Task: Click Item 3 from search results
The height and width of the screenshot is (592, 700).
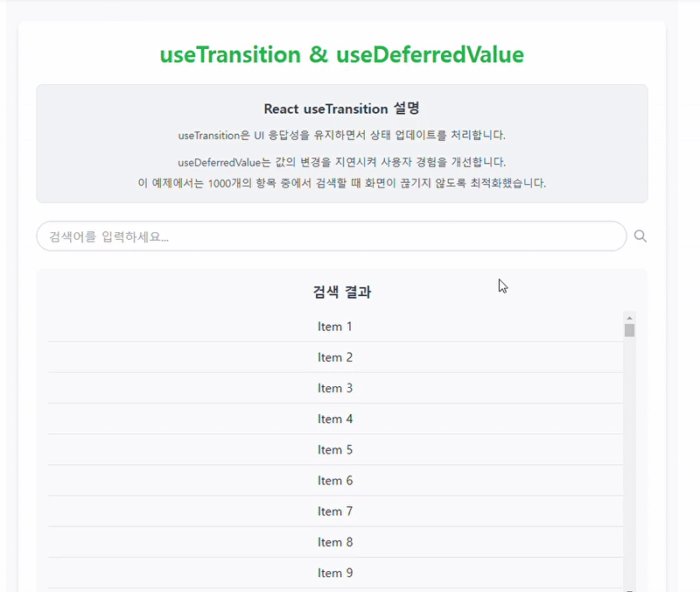Action: pos(335,388)
